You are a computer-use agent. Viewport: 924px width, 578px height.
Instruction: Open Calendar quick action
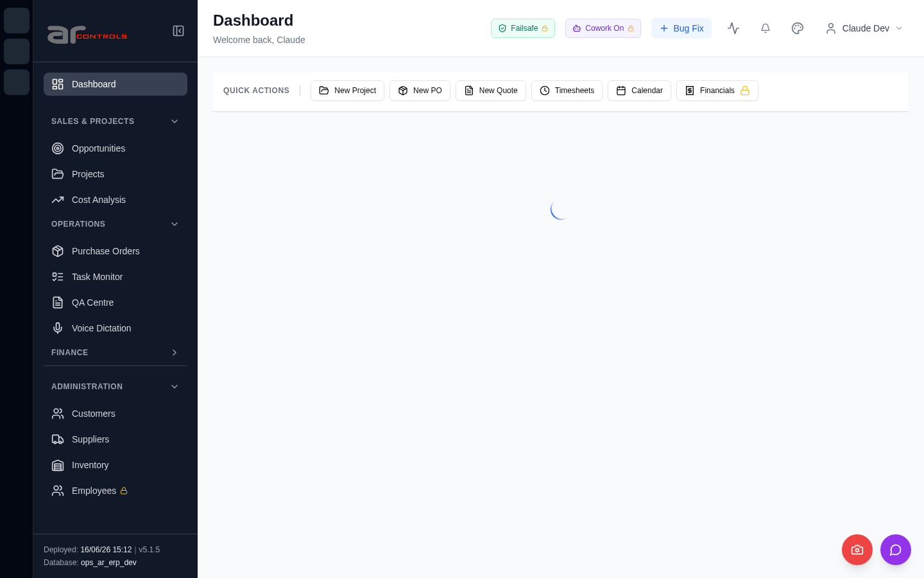639,91
